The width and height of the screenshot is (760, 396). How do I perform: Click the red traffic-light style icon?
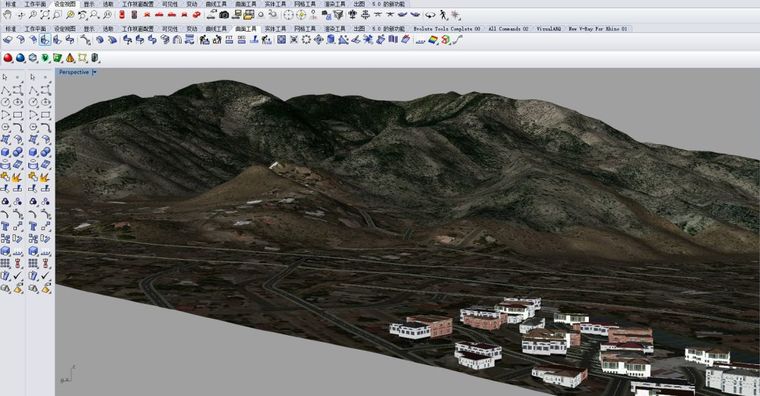coord(122,15)
